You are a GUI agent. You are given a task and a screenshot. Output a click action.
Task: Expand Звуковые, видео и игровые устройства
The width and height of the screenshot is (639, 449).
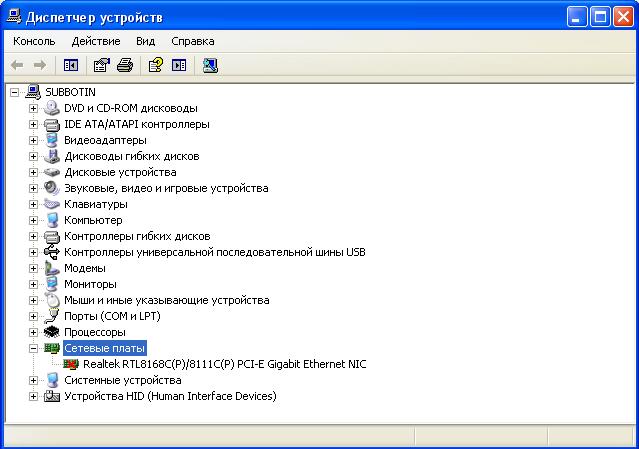tap(33, 188)
